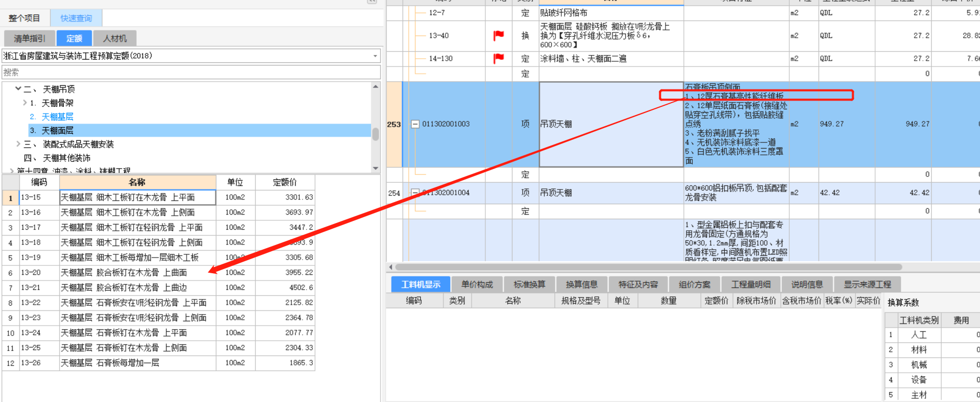Collapse item 011302001004 with minus box

click(415, 193)
